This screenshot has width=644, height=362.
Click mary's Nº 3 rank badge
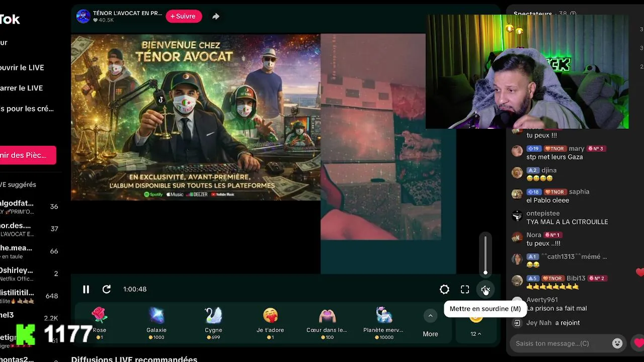click(x=596, y=149)
